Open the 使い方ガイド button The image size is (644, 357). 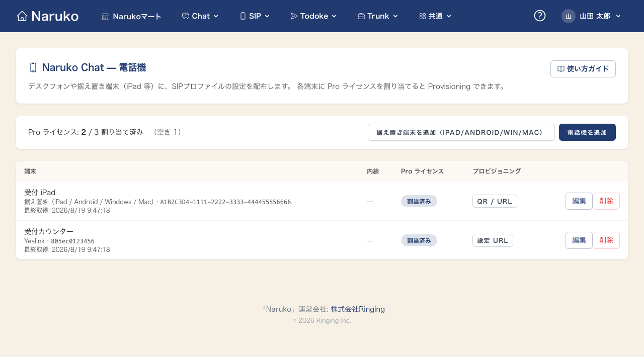583,69
